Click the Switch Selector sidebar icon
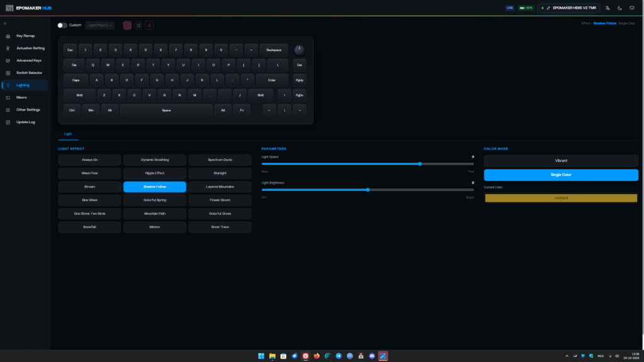 (8, 73)
